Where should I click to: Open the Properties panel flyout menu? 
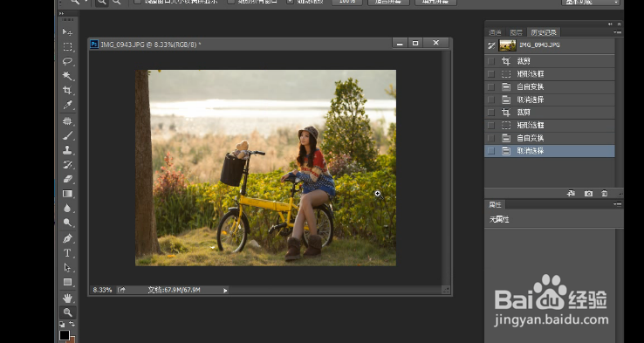(617, 204)
